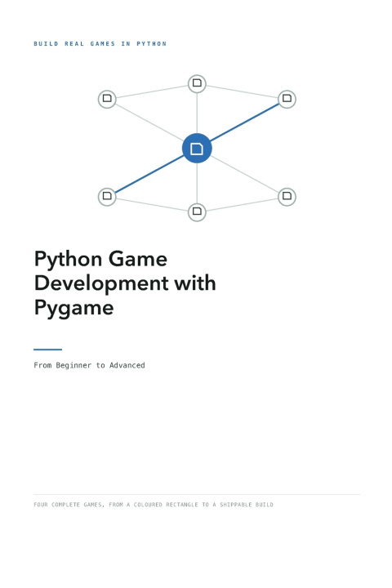Click the central blue node icon
The image size is (392, 588).
pos(197,148)
